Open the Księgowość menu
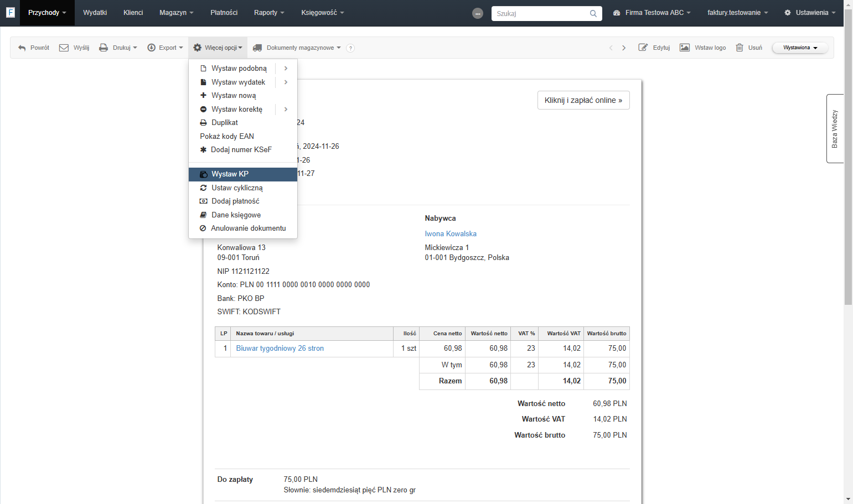Image resolution: width=853 pixels, height=504 pixels. click(323, 13)
